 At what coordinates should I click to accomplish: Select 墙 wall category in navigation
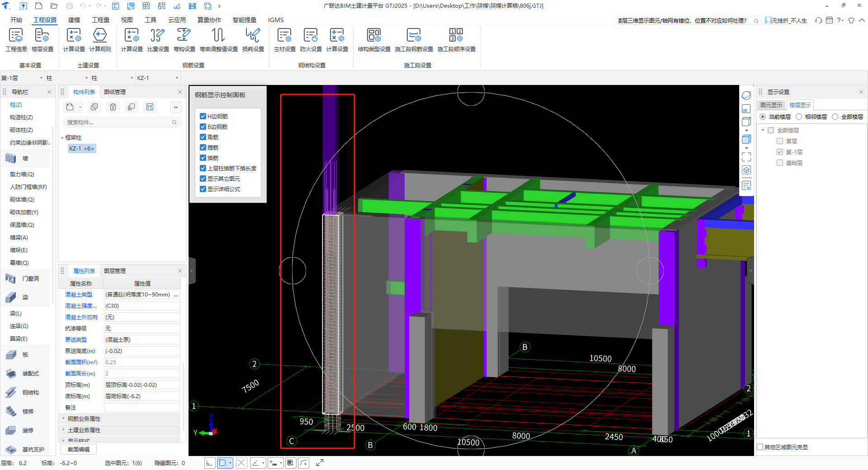tap(25, 159)
